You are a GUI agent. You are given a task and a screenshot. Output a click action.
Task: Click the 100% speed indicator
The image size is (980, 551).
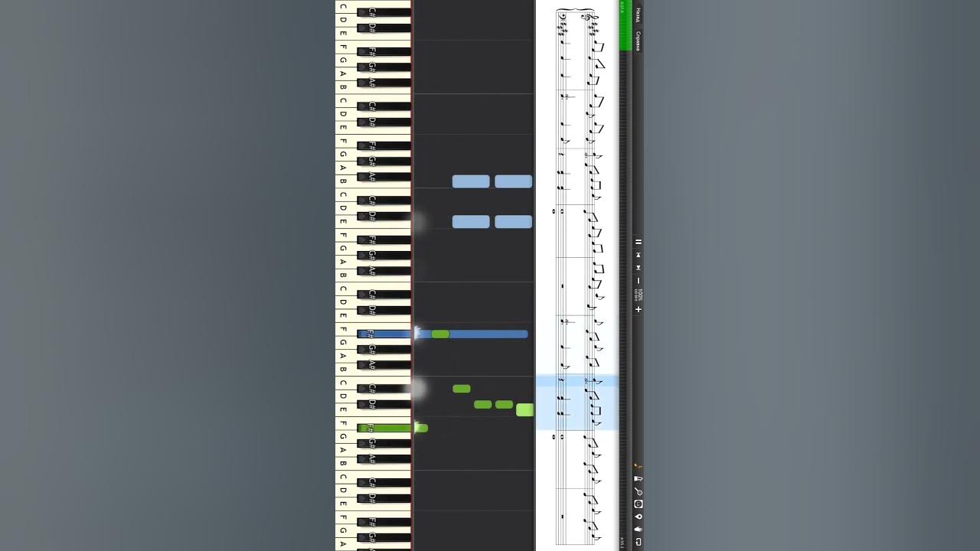click(640, 295)
